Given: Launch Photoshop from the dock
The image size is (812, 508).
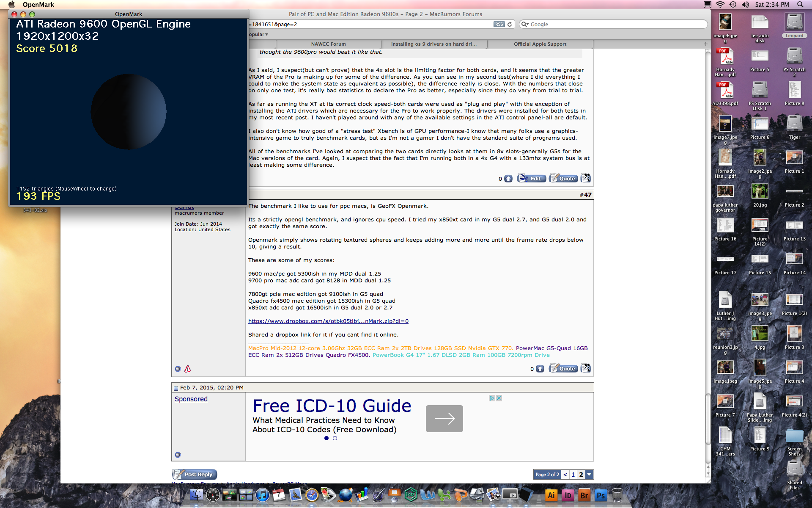Looking at the screenshot, I should (x=601, y=495).
